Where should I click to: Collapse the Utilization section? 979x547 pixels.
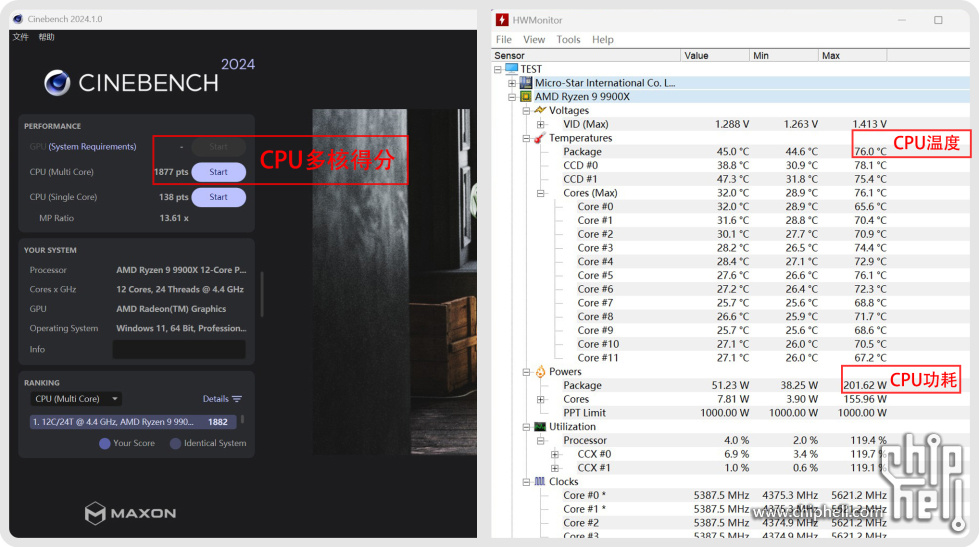tap(526, 426)
